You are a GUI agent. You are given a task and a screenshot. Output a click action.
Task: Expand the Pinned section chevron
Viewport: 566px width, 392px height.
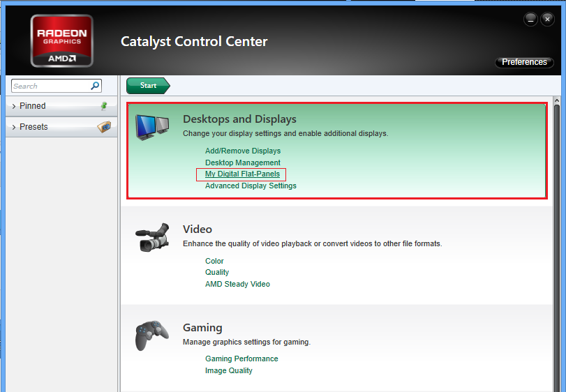coord(14,106)
